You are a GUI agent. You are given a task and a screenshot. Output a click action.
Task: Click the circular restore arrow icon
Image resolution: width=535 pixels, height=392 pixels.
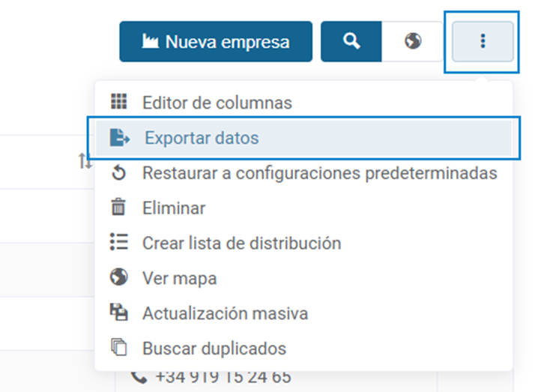click(x=118, y=172)
